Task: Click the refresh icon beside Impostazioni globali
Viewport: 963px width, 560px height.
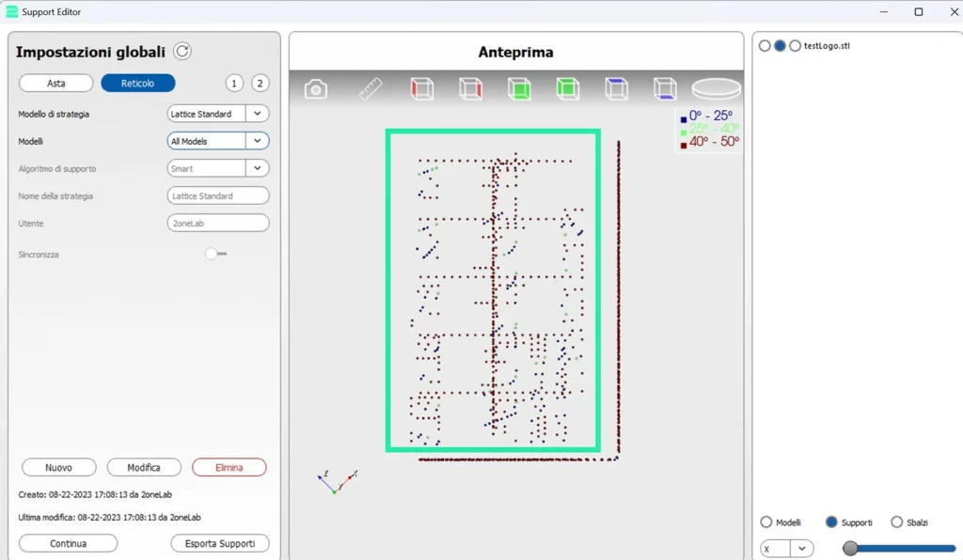Action: (x=182, y=52)
